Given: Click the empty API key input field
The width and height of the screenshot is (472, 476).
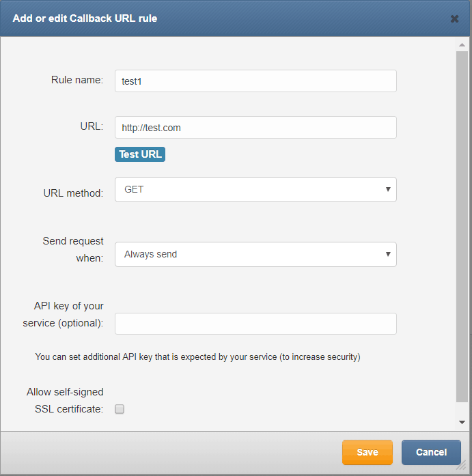Looking at the screenshot, I should tap(255, 324).
